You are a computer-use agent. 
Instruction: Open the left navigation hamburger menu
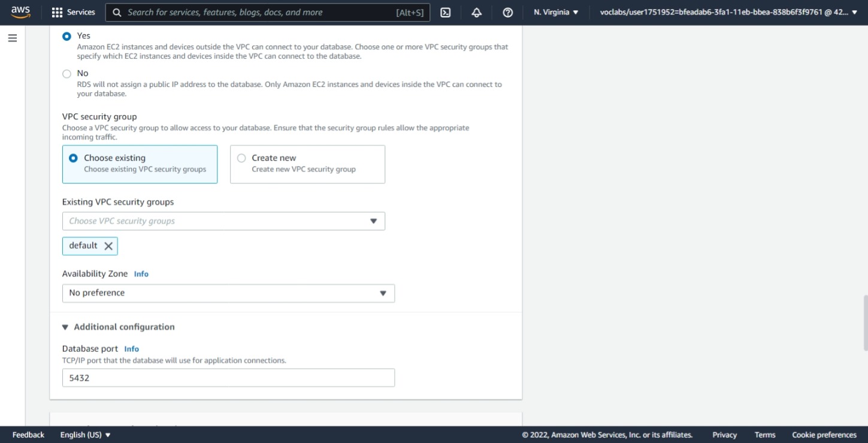click(x=13, y=37)
